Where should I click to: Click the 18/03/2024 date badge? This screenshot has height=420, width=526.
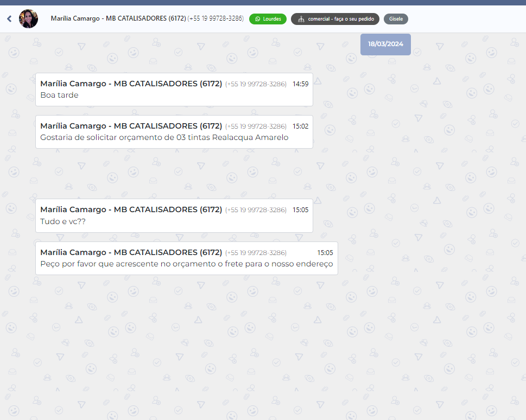385,44
